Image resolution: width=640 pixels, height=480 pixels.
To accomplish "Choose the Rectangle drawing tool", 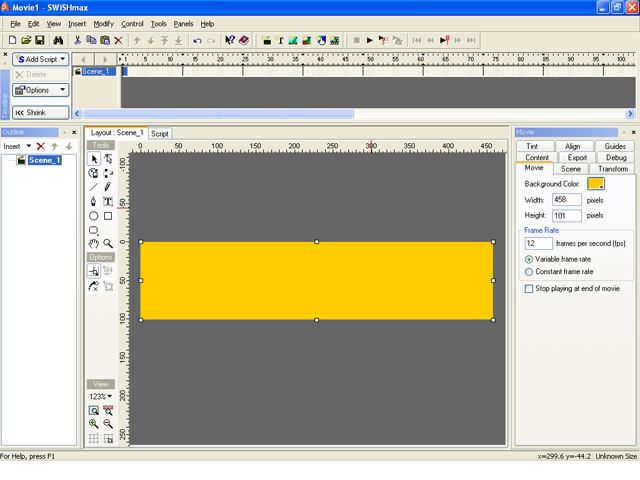I will (x=108, y=216).
